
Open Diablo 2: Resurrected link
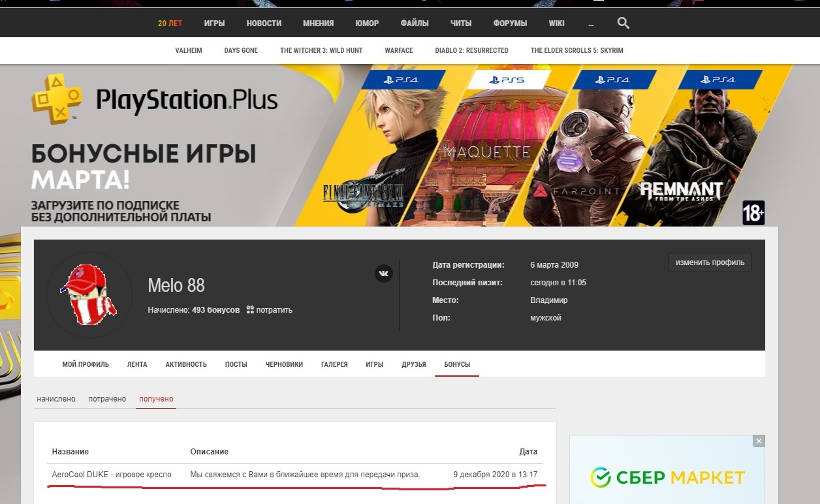471,50
